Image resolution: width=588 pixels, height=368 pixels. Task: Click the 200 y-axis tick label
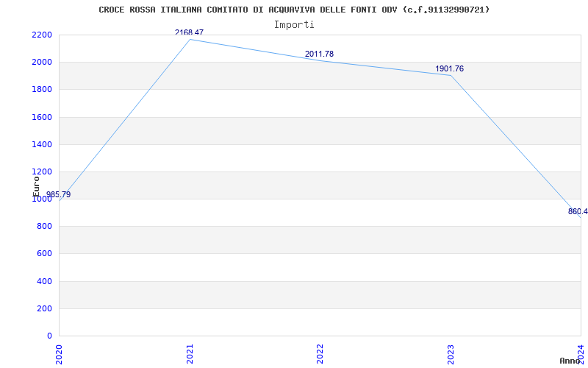coord(44,308)
